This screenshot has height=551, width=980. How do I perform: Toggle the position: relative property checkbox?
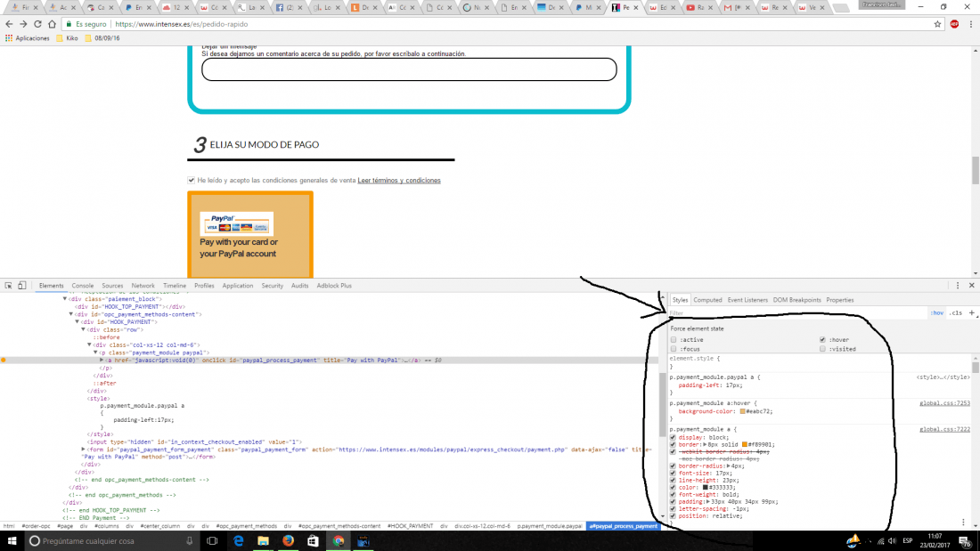click(674, 516)
